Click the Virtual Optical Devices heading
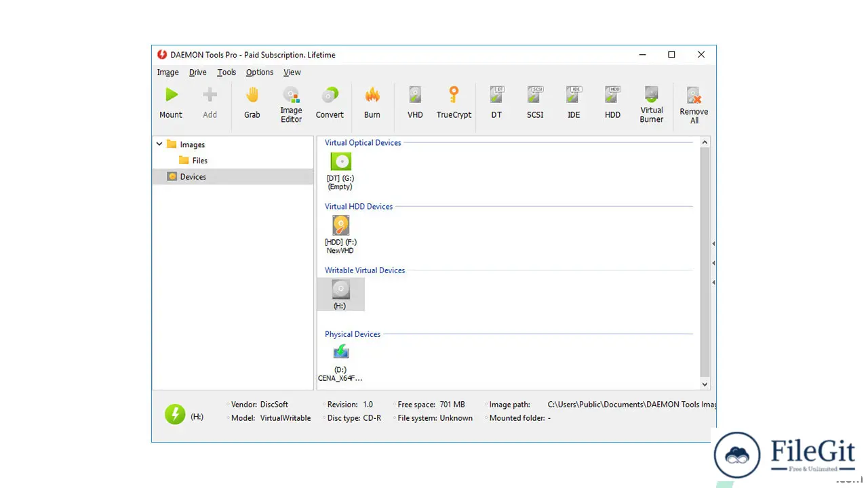This screenshot has width=868, height=488. 363,143
